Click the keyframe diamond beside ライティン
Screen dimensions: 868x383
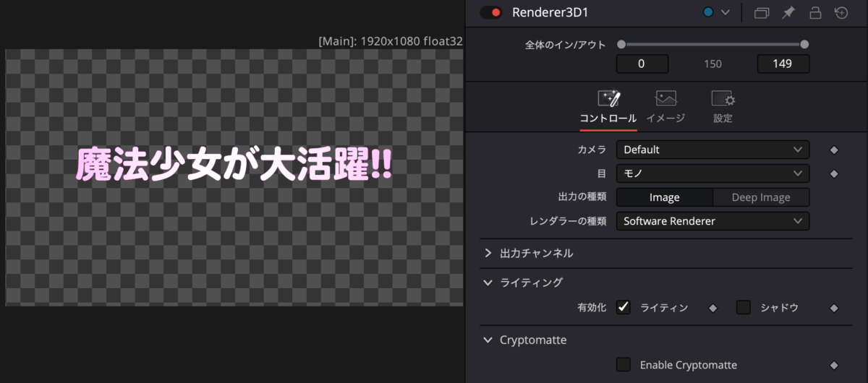712,308
